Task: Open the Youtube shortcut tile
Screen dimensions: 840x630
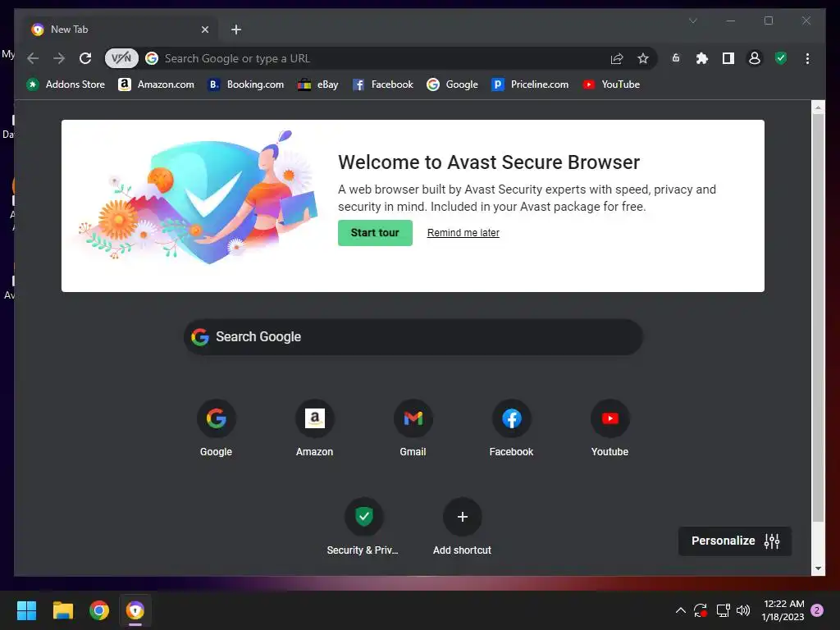Action: pyautogui.click(x=610, y=427)
